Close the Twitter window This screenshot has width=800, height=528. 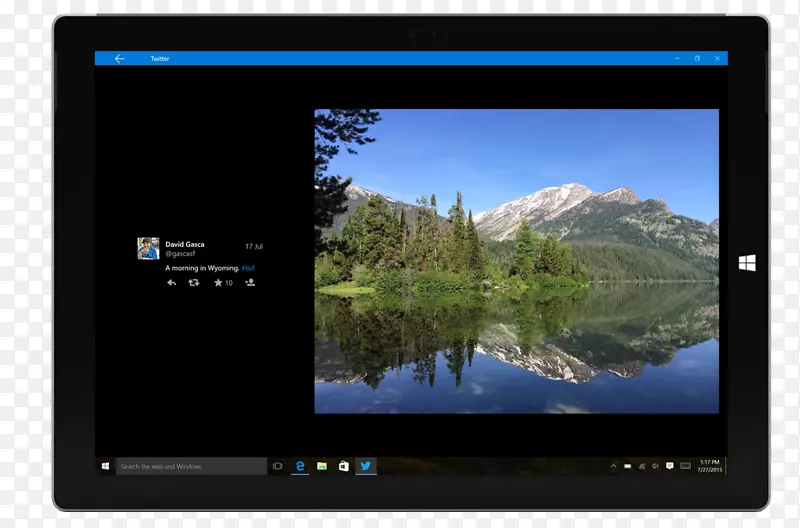tap(717, 59)
